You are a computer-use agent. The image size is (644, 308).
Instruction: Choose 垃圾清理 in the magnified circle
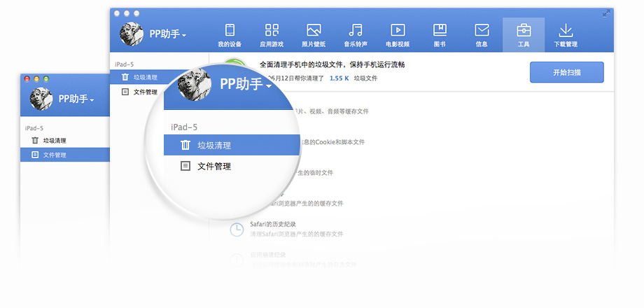pos(213,145)
